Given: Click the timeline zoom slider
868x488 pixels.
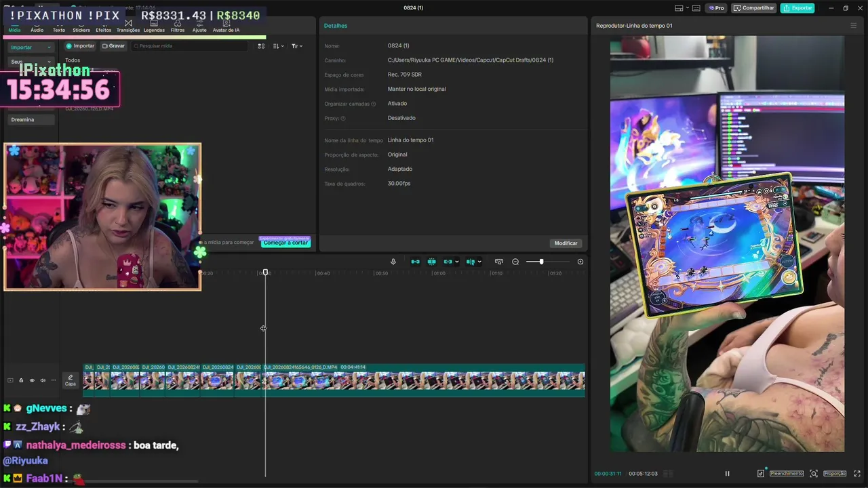Looking at the screenshot, I should (549, 262).
